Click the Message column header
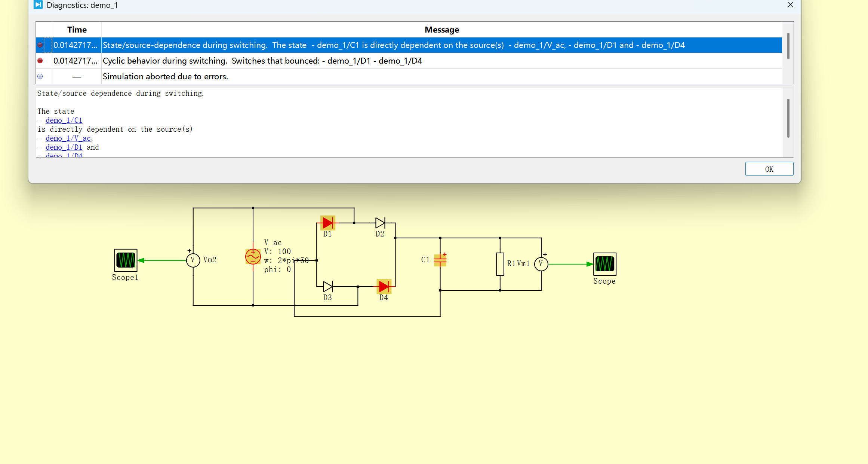868x464 pixels. click(441, 30)
